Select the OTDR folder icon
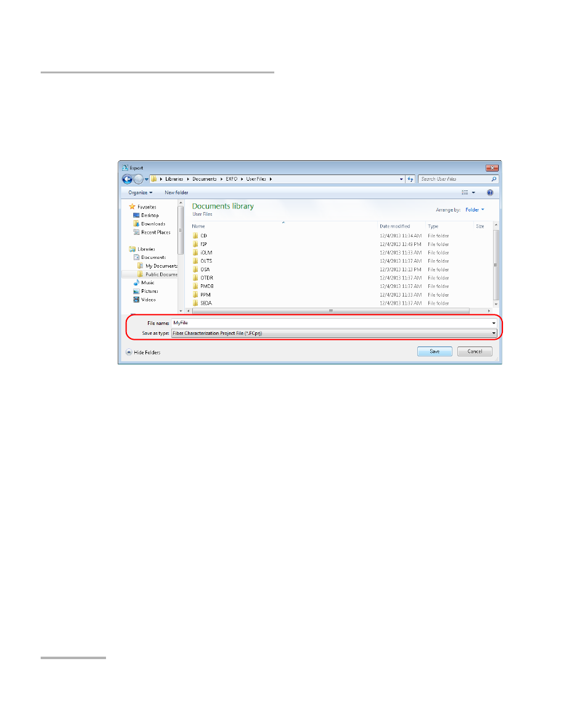Viewport: 588px width, 714px height. [195, 277]
